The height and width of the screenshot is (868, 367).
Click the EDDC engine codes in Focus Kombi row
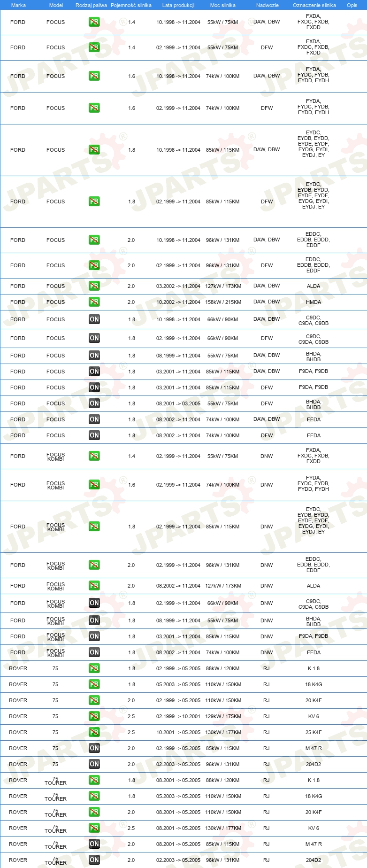click(x=313, y=565)
